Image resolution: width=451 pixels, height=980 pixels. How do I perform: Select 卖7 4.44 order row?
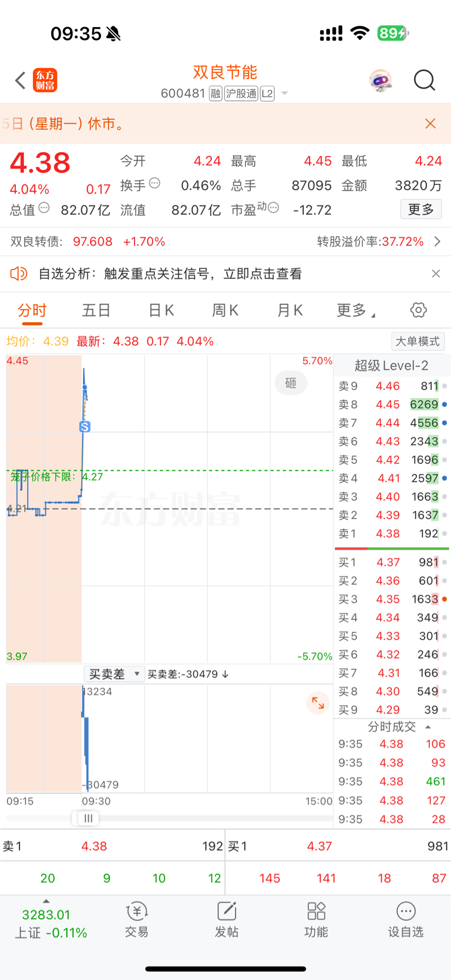point(392,423)
